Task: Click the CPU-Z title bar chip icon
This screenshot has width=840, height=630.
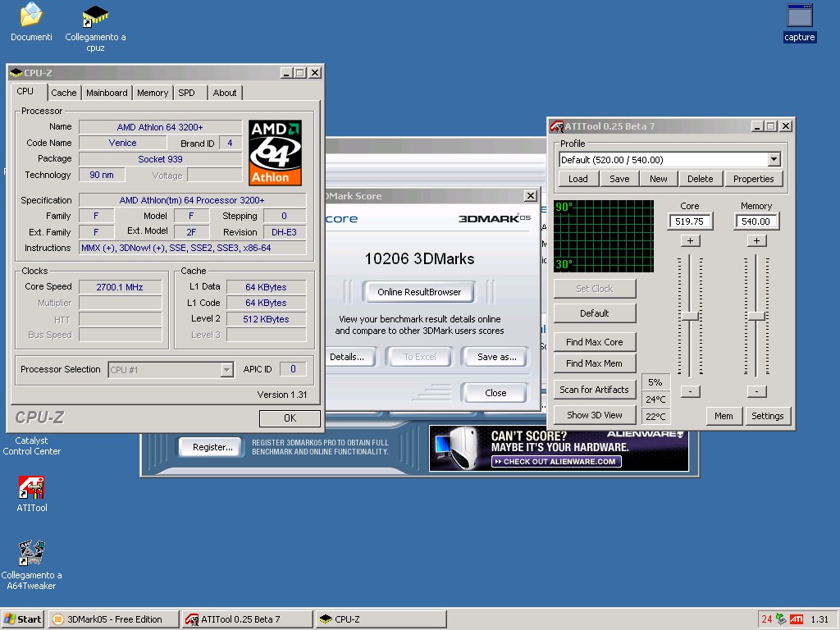Action: pos(16,73)
